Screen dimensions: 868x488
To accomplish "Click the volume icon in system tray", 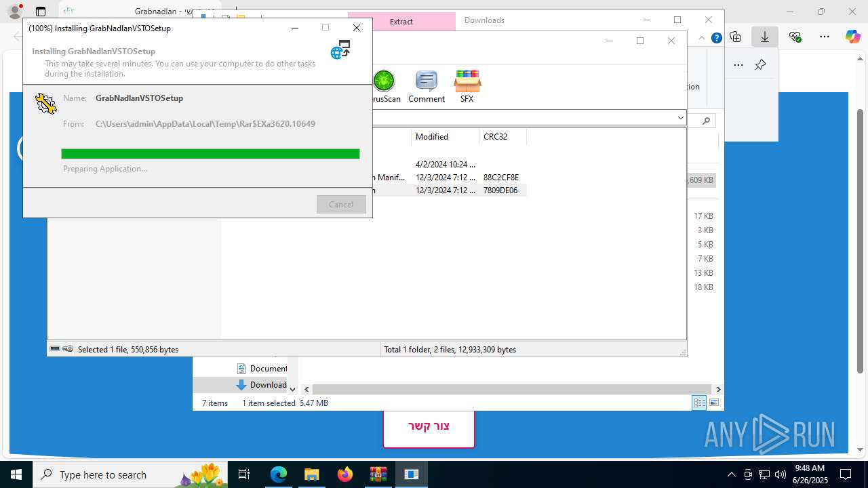I will point(780,474).
